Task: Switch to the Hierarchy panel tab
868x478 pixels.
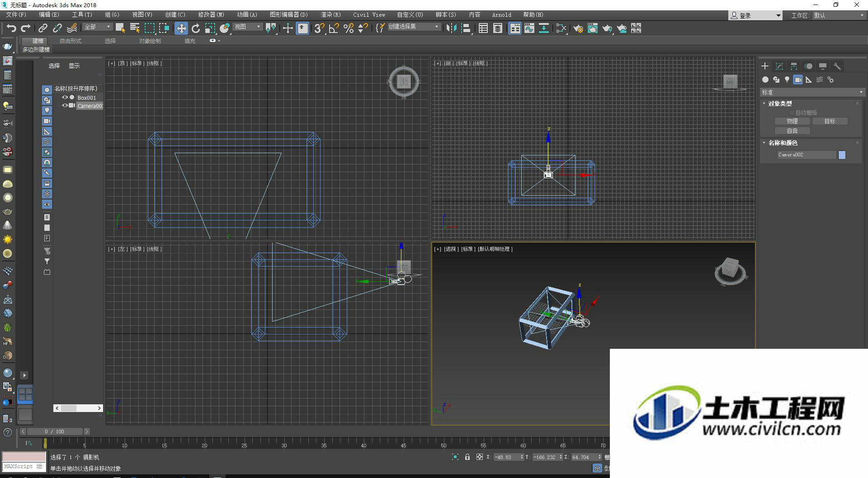Action: (794, 66)
